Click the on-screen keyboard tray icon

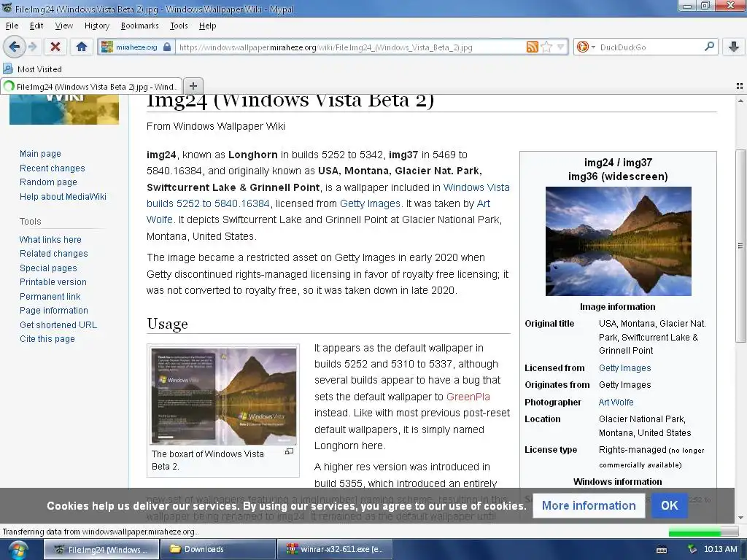(662, 550)
